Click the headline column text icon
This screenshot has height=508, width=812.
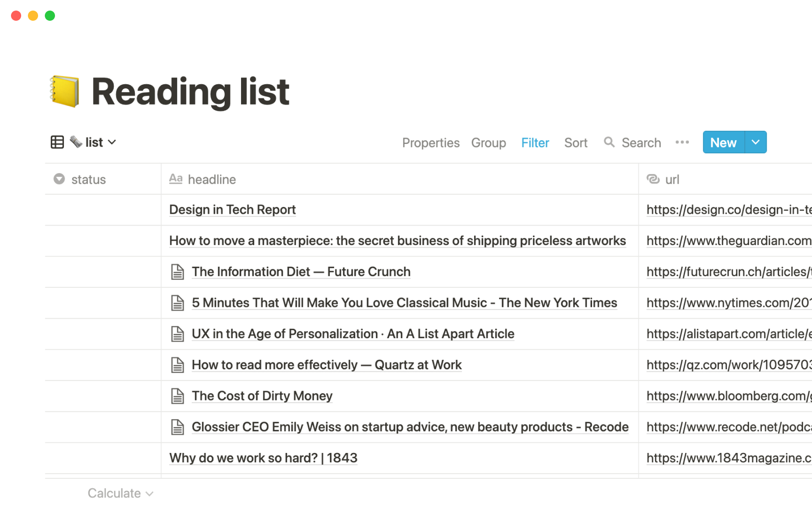(176, 179)
